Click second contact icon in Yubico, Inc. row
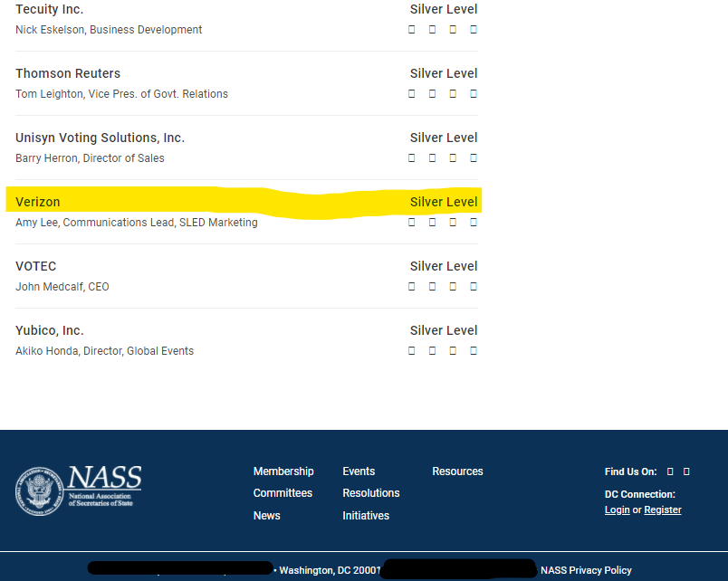 (x=432, y=351)
